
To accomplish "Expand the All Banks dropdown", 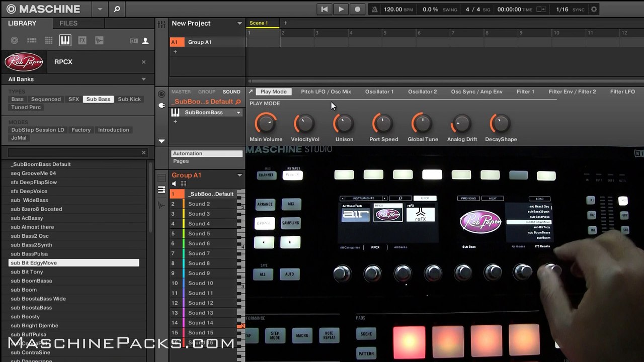I will pos(143,79).
